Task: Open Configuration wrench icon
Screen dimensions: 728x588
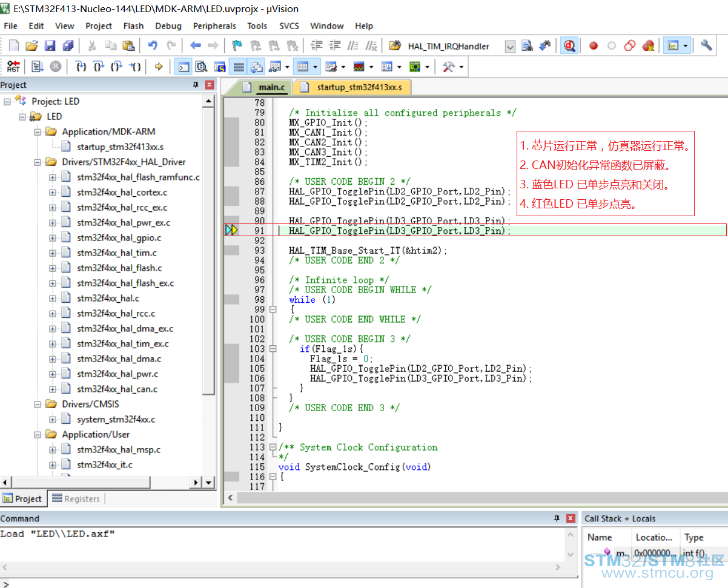Action: 706,45
